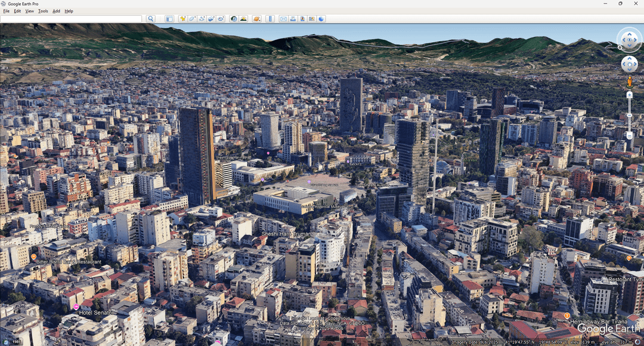Toggle sunlight across the landscape

[x=243, y=19]
